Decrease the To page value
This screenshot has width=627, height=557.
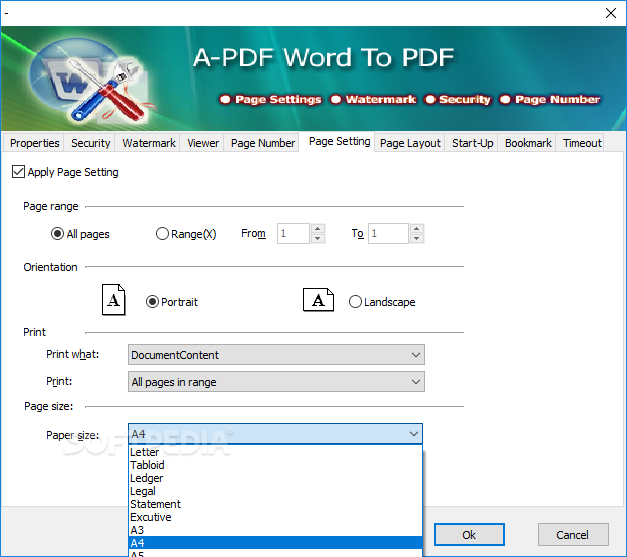417,238
